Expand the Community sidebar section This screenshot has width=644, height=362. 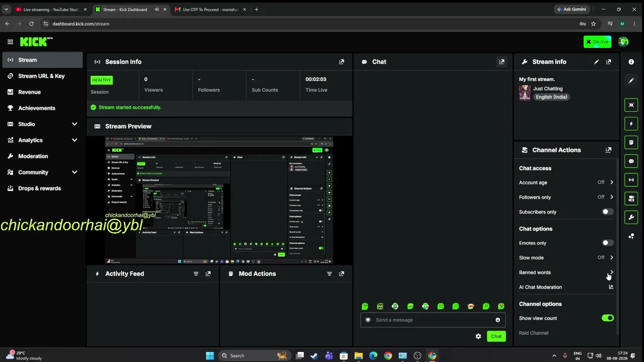tap(74, 172)
